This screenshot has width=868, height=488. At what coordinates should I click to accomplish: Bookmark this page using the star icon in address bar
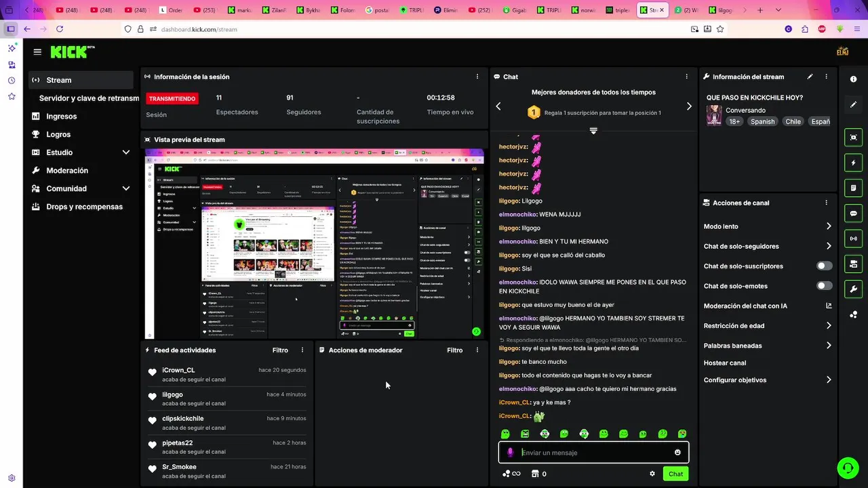720,29
